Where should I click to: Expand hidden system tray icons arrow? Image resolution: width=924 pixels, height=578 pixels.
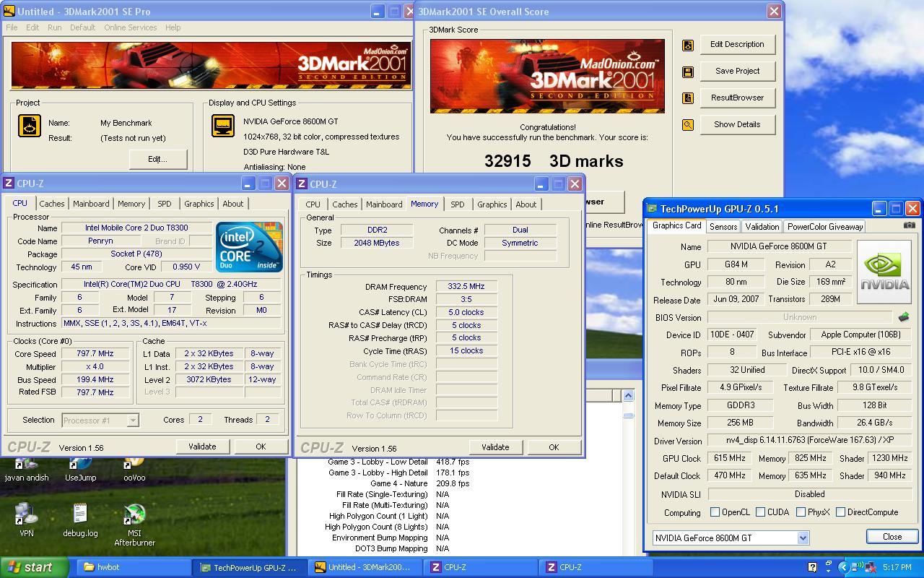843,567
